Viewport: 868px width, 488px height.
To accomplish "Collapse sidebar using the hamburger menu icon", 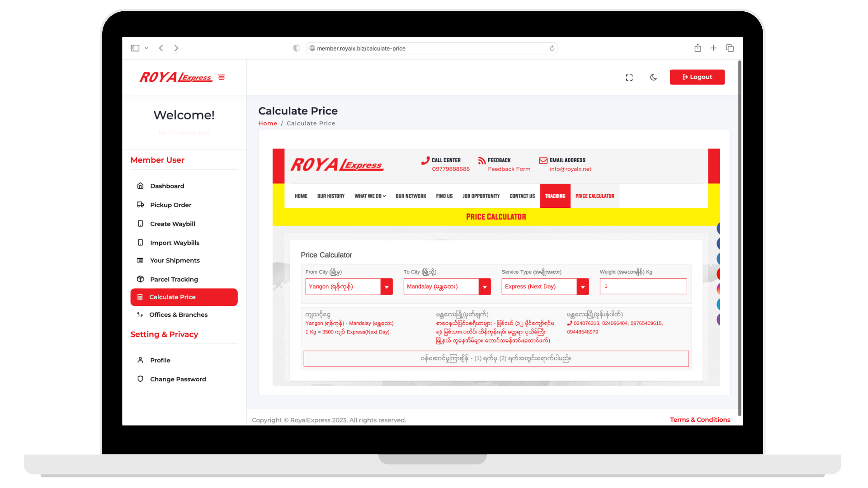I will click(x=222, y=77).
